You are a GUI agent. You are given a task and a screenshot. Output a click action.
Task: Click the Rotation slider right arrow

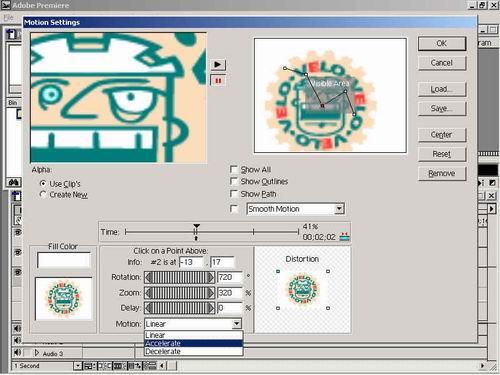click(211, 277)
